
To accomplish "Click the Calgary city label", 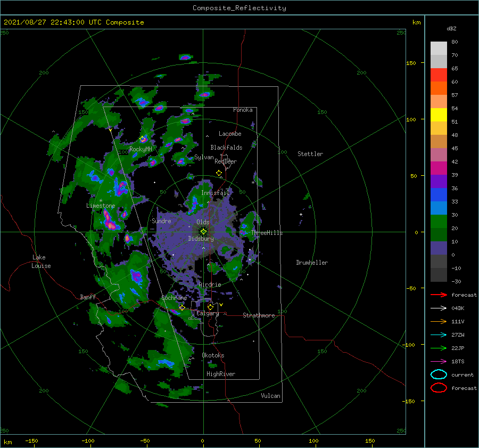I will click(208, 313).
